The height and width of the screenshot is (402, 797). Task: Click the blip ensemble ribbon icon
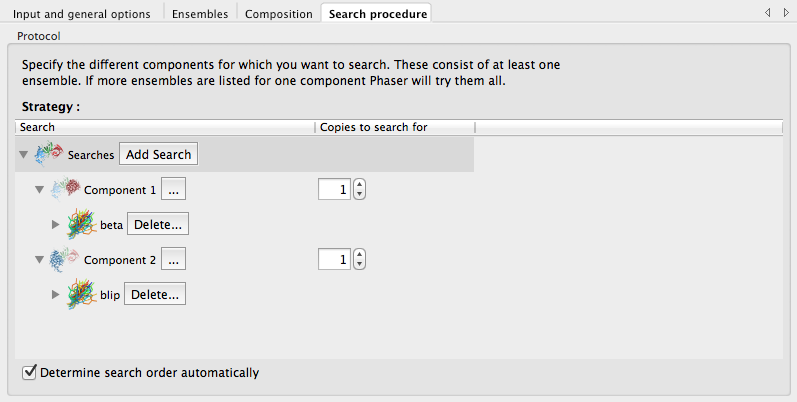[81, 295]
